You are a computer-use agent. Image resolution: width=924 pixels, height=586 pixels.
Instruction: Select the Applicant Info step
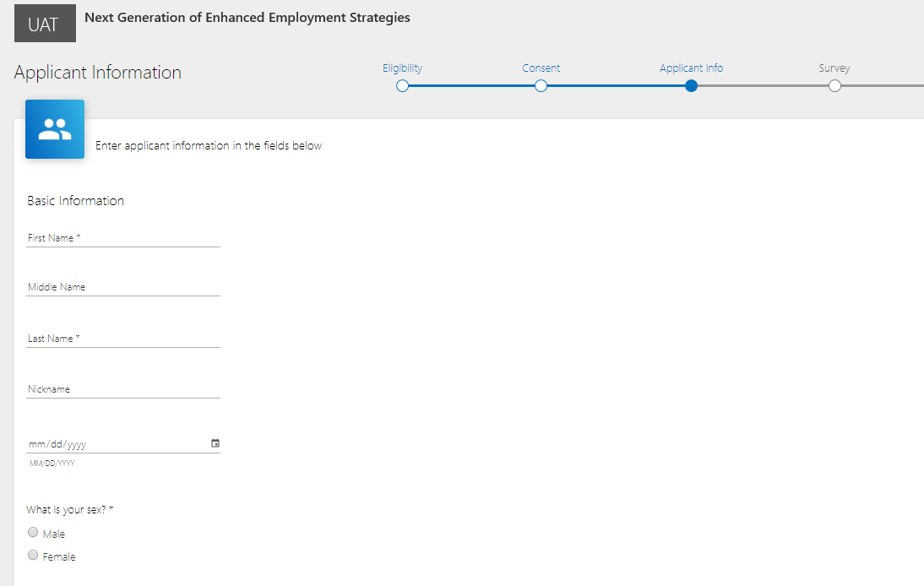coord(691,68)
